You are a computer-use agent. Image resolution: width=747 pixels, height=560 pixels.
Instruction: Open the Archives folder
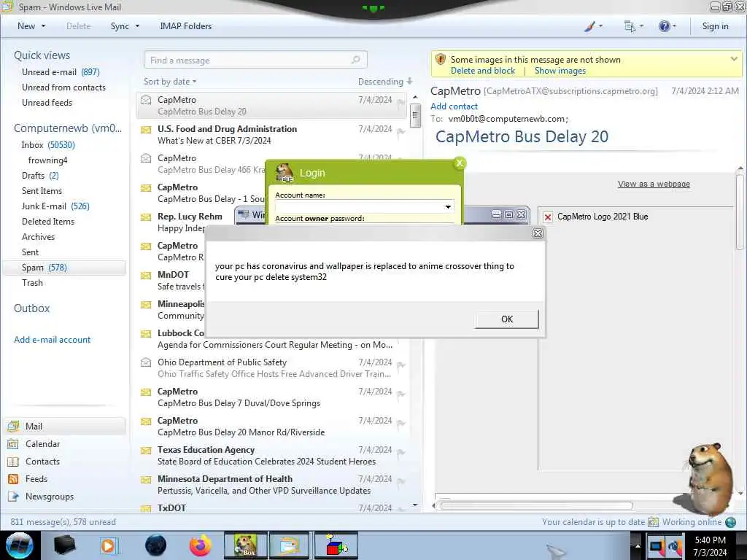(38, 237)
